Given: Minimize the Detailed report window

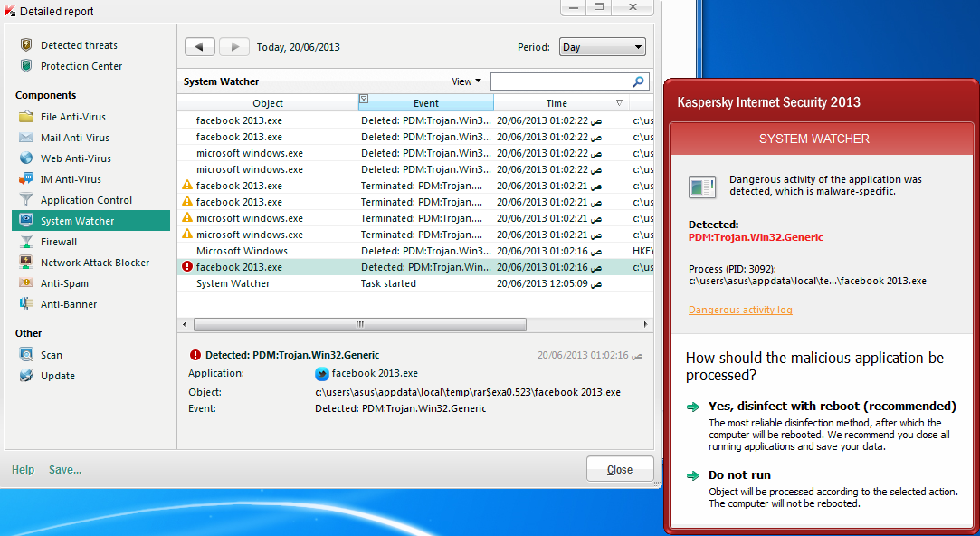Looking at the screenshot, I should 573,7.
